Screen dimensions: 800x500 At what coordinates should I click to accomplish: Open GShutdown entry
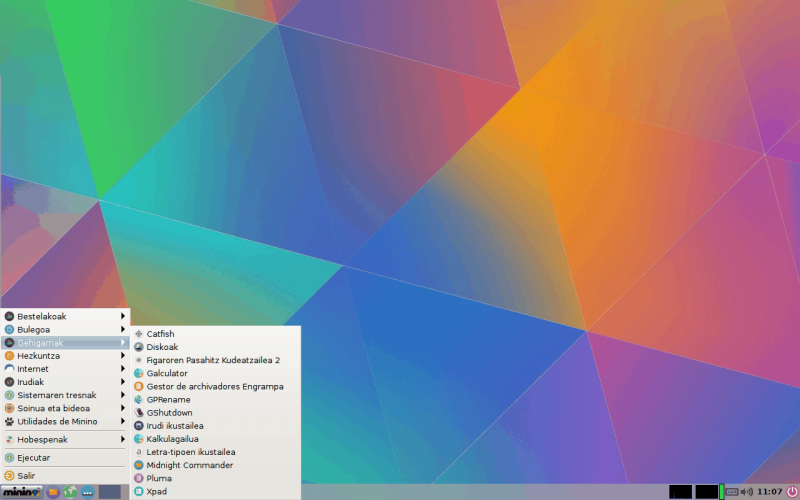tap(215, 413)
